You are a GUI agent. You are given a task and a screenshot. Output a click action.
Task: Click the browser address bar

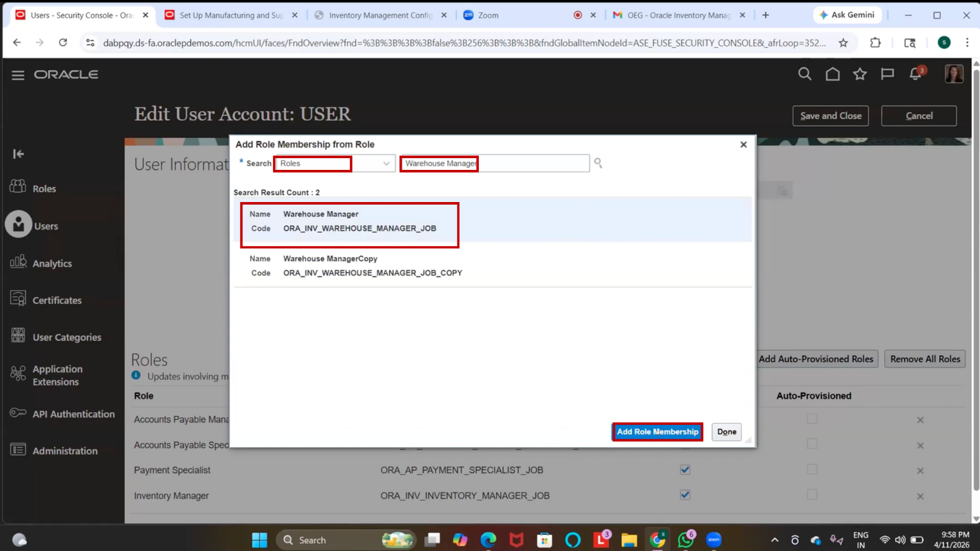coord(463,43)
